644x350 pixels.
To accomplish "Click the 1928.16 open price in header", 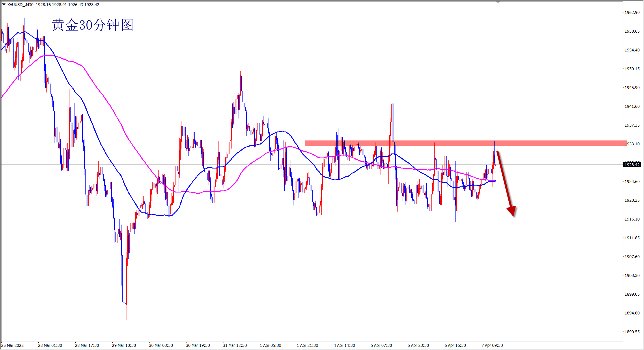I will pyautogui.click(x=43, y=5).
